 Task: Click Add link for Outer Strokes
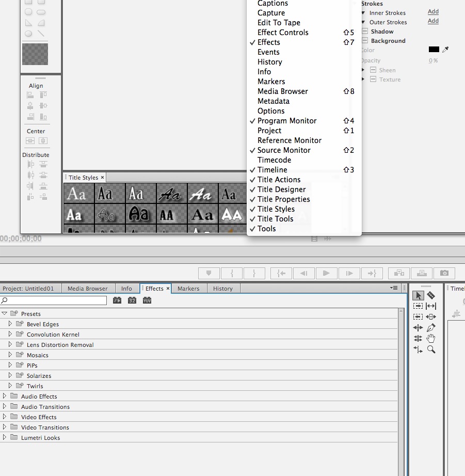[x=433, y=21]
